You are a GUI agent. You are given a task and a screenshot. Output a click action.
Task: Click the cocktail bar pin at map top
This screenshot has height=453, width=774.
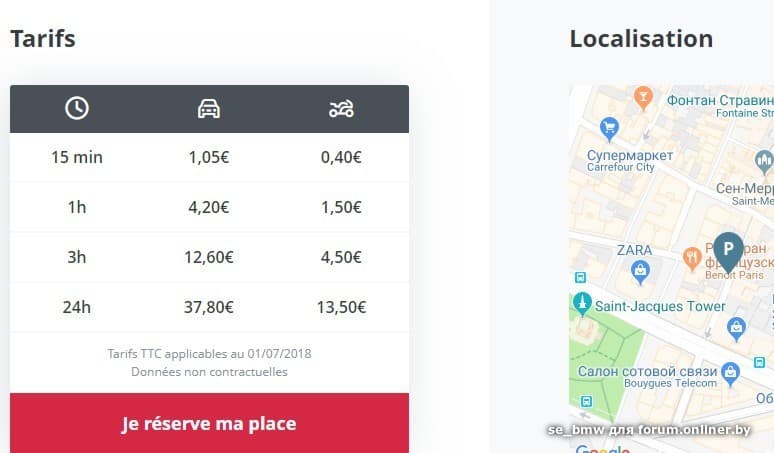643,96
